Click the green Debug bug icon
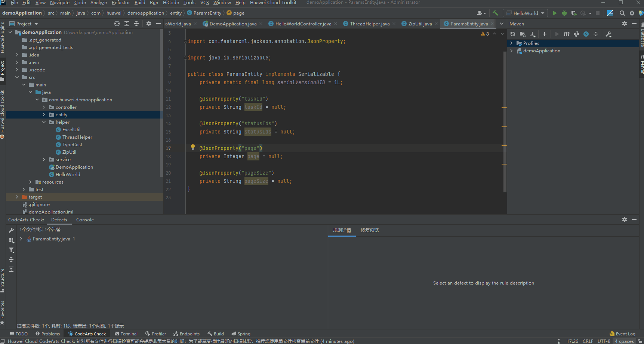 pyautogui.click(x=564, y=13)
